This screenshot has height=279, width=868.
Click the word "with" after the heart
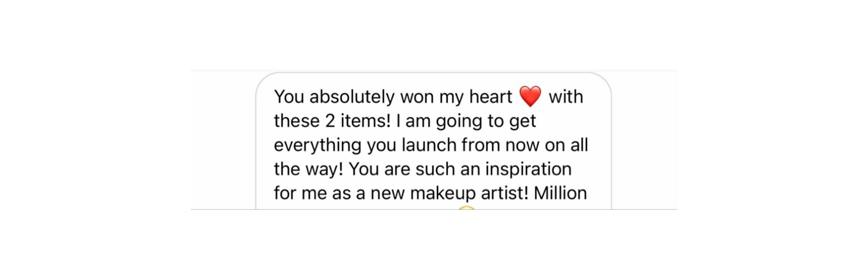(x=566, y=97)
